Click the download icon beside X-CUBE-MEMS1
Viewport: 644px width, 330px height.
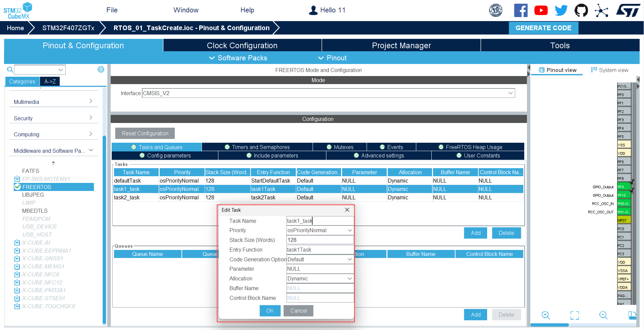tap(17, 266)
